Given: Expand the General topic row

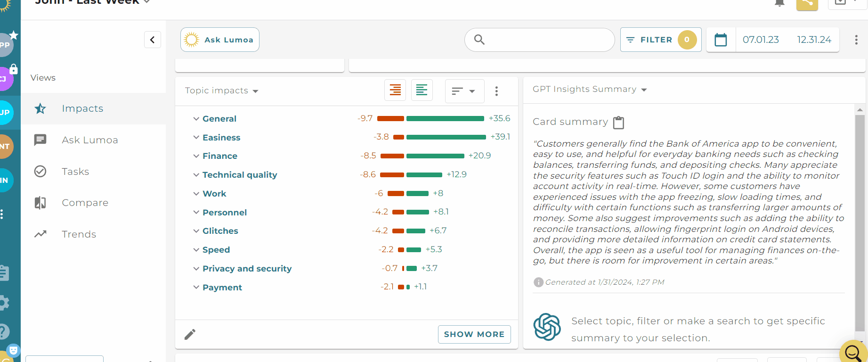Looking at the screenshot, I should 196,119.
